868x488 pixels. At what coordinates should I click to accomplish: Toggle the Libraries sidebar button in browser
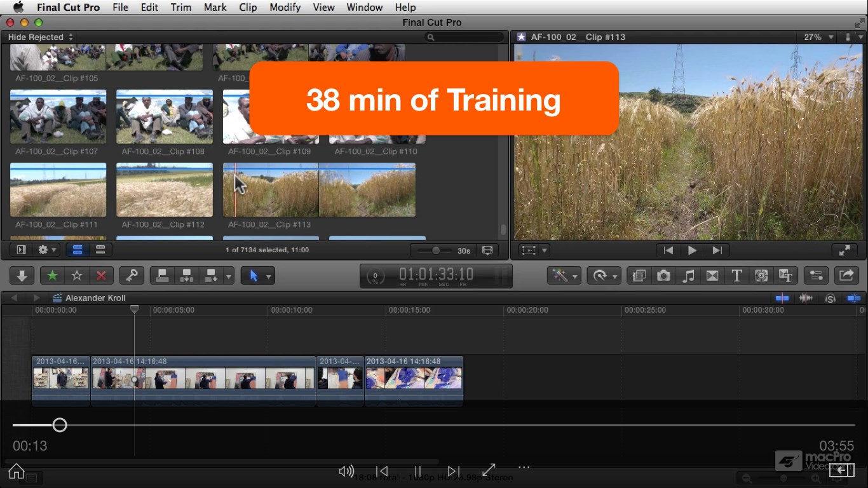pos(21,250)
